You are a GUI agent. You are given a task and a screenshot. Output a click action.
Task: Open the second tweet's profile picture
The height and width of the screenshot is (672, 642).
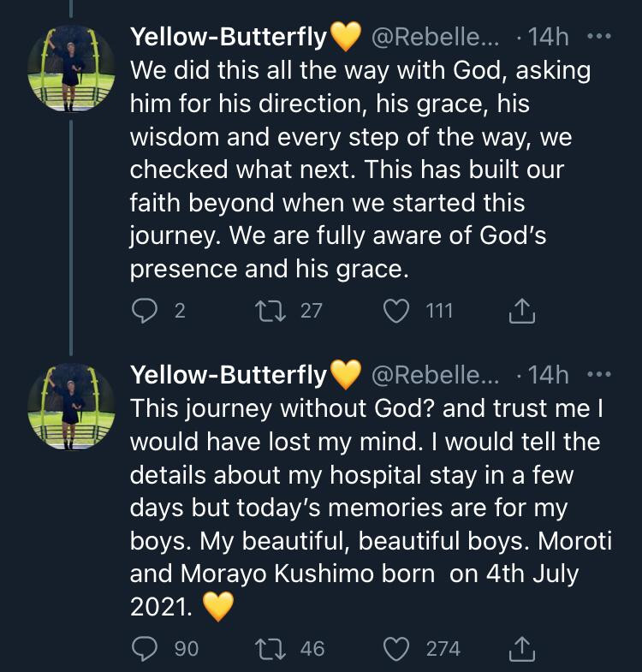tap(71, 407)
